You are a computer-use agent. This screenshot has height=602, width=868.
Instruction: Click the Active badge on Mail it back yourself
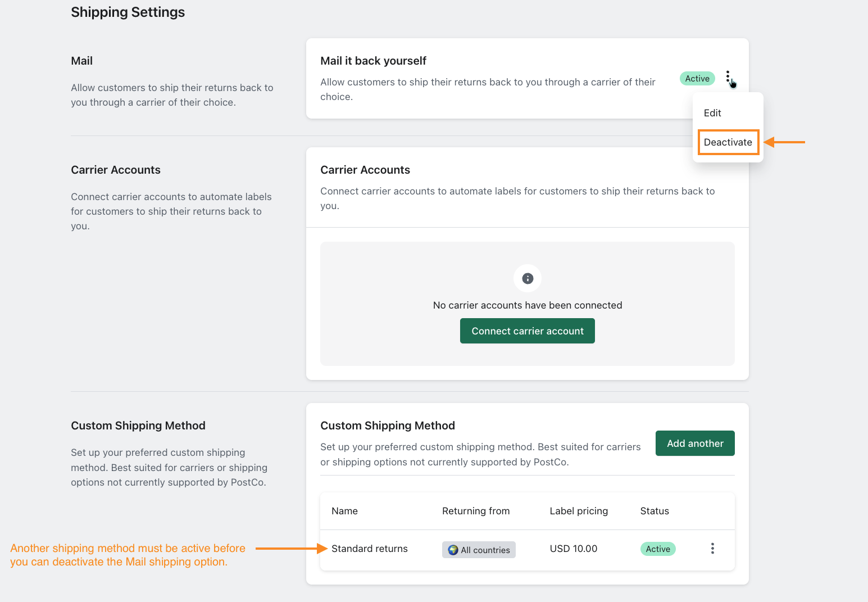(x=697, y=79)
